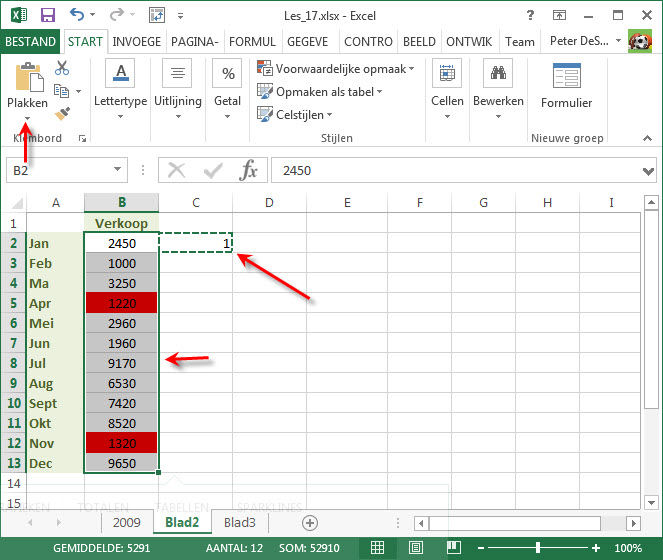This screenshot has width=663, height=560.
Task: Open the Bewerken binoculars group
Action: [x=498, y=89]
